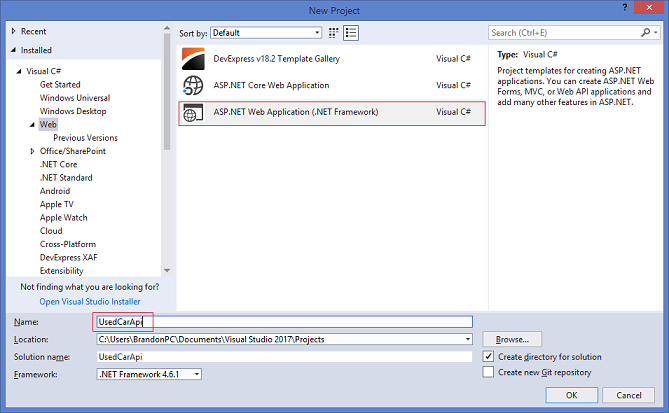Close the New Project dialog
This screenshot has height=413, width=669.
click(649, 8)
